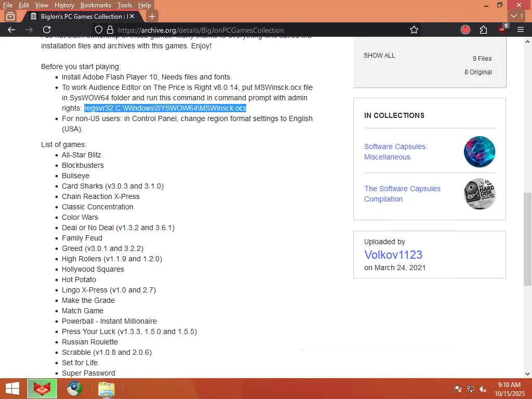Screen dimensions: 532x399
Task: Open uploader Volkov1123 profile link
Action: (393, 255)
